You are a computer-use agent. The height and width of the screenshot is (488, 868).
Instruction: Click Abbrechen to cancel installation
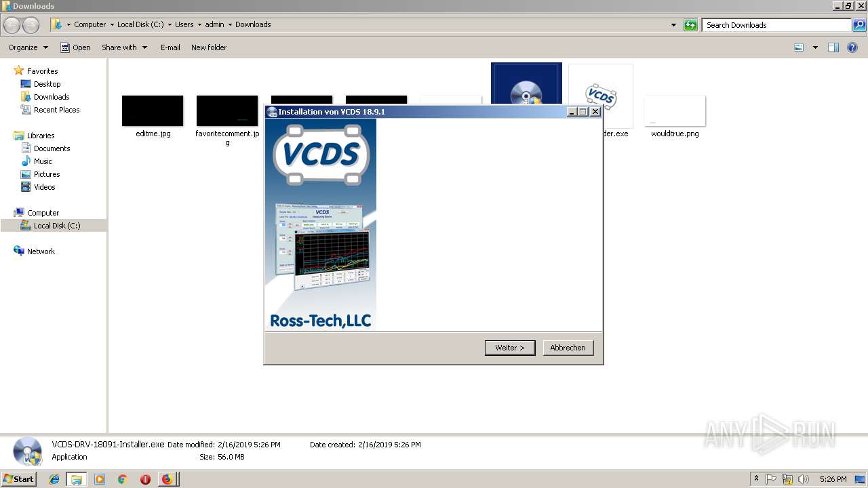568,348
